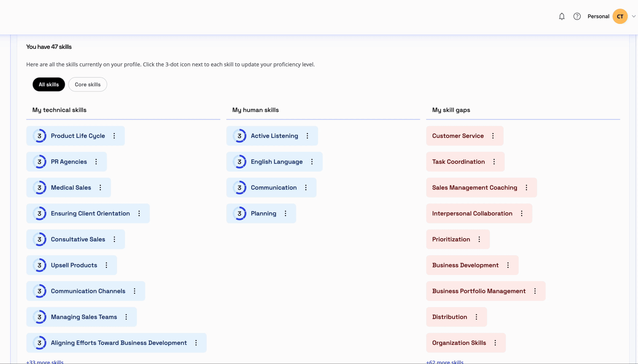Viewport: 638px width, 364px height.
Task: Click the You have 47 skills heading
Action: 49,47
